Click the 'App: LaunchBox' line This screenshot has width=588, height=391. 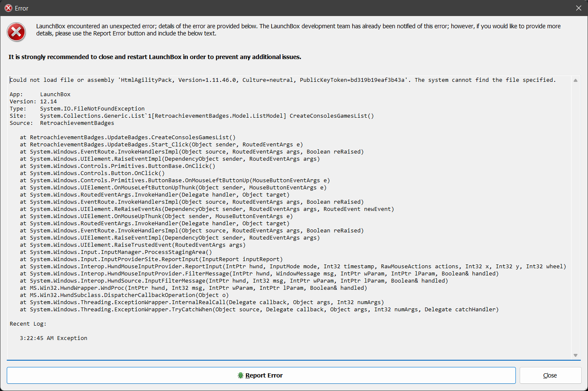click(40, 94)
